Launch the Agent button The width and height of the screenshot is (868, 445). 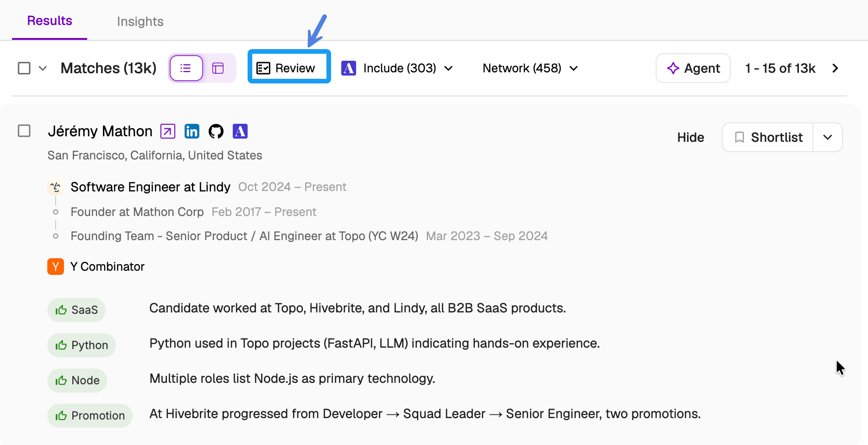point(693,68)
